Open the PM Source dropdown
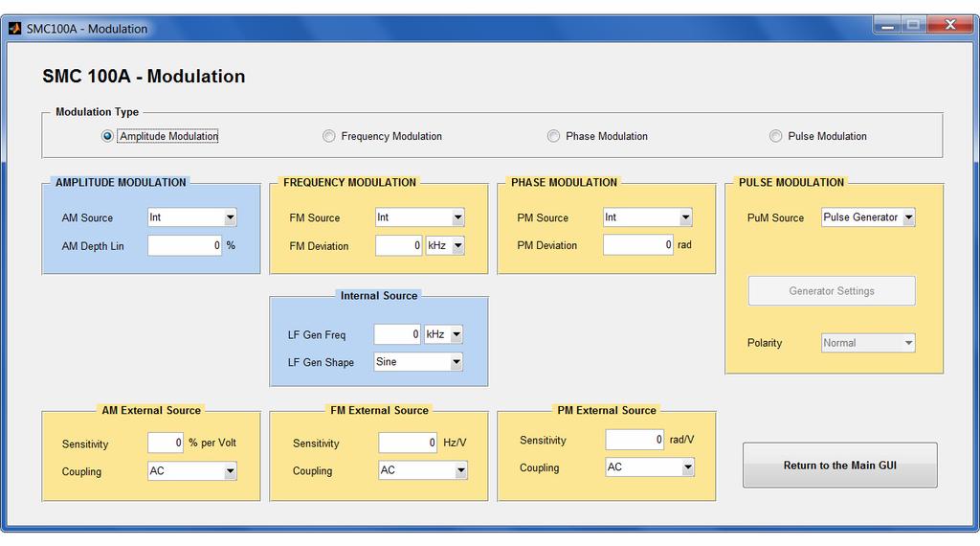This screenshot has height=546, width=980. 648,217
